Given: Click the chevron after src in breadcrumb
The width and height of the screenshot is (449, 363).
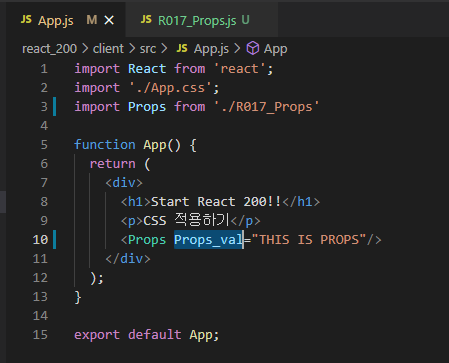Looking at the screenshot, I should (164, 49).
